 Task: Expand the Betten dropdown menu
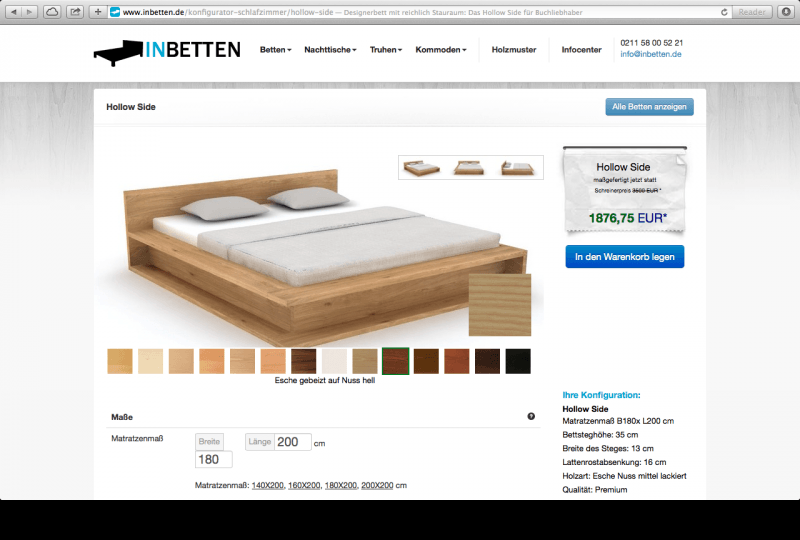276,50
